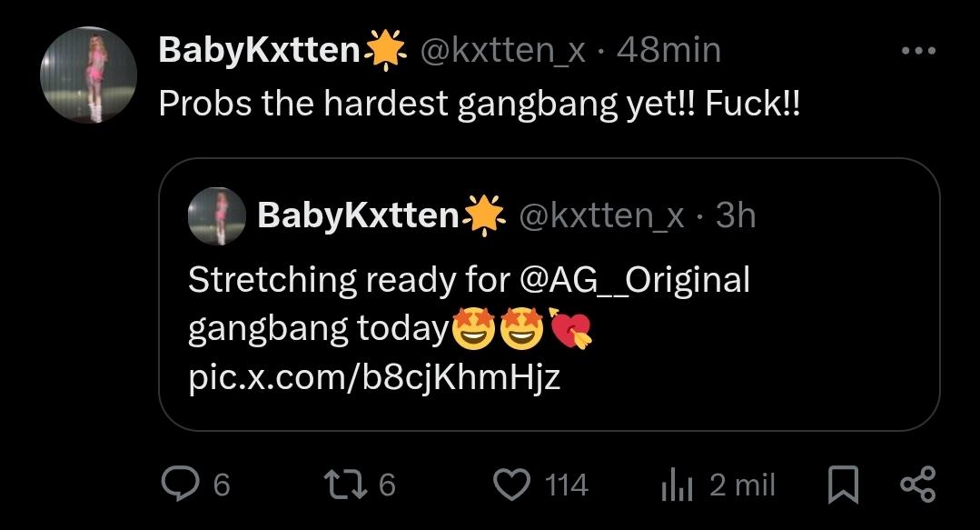Viewport: 980px width, 530px height.
Task: Click the reply speech bubble icon
Action: (179, 484)
